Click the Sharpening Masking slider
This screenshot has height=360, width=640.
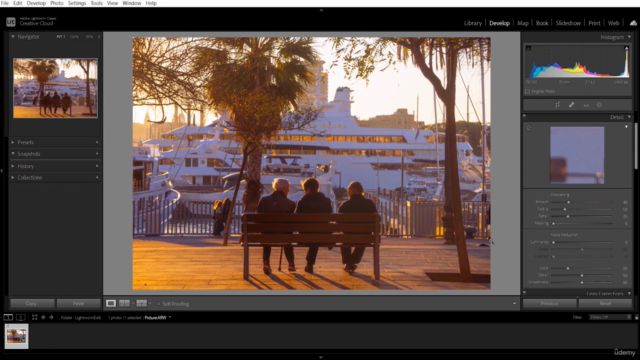click(x=582, y=223)
